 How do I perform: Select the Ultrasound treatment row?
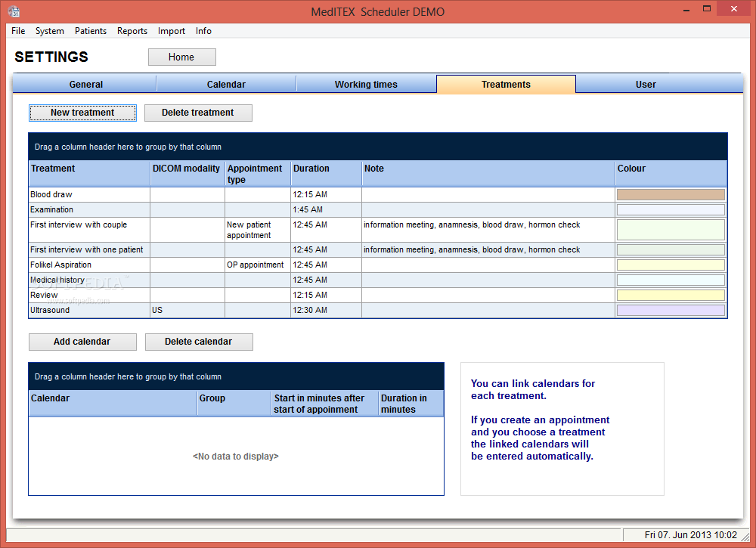tap(377, 310)
